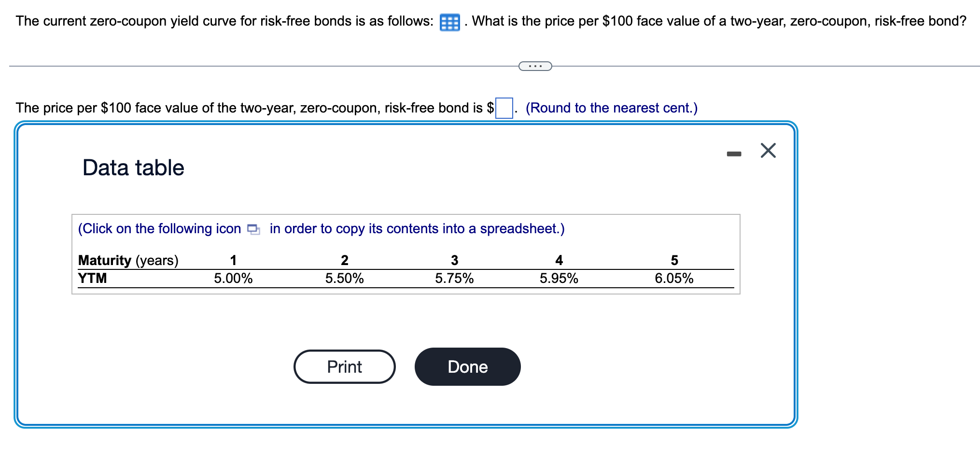Select the Maturity years row header

pyautogui.click(x=128, y=260)
